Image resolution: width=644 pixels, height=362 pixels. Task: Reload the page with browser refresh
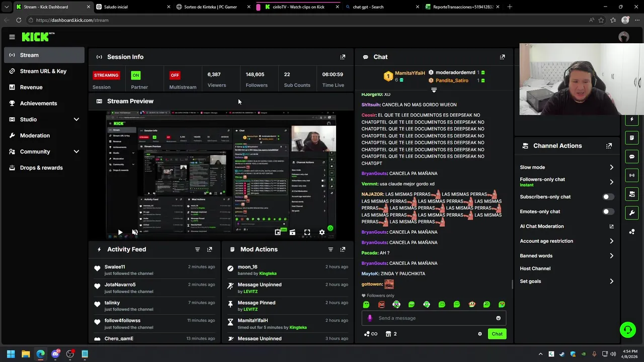coord(19,20)
